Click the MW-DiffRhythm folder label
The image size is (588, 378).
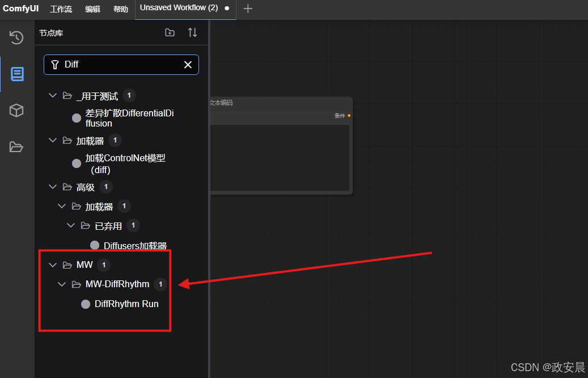click(x=117, y=284)
